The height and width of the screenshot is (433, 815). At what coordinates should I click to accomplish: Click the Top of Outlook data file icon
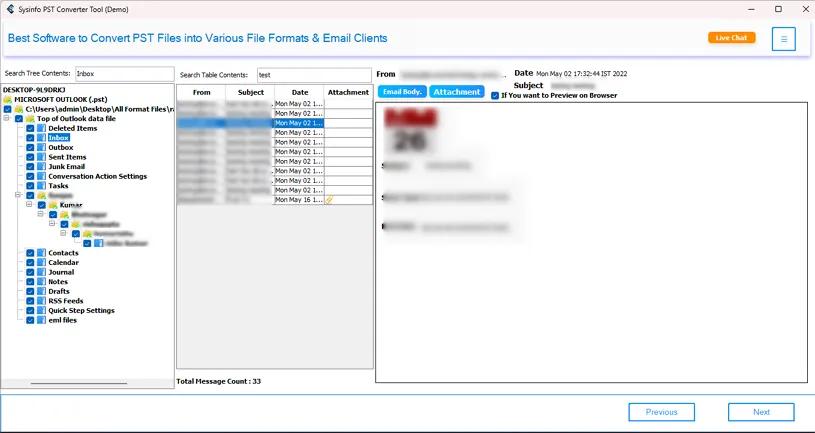click(30, 119)
